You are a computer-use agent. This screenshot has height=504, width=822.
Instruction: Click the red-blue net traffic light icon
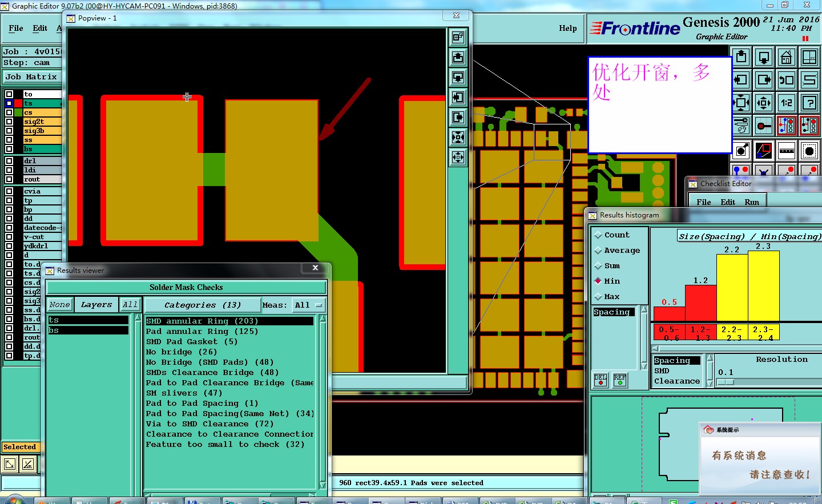tap(787, 126)
